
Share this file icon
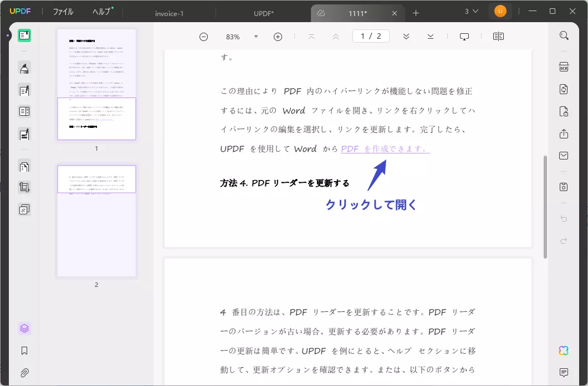click(564, 133)
